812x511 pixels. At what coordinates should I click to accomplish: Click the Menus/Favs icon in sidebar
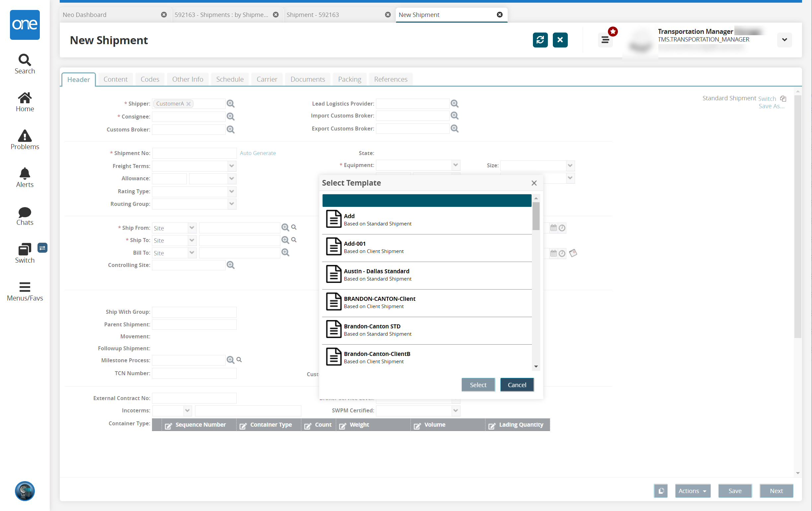[24, 290]
